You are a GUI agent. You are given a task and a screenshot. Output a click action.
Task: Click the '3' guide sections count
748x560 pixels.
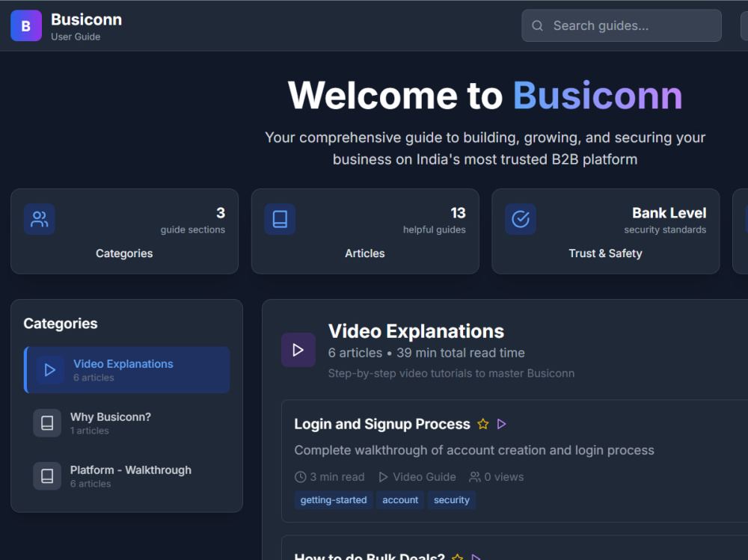(221, 213)
